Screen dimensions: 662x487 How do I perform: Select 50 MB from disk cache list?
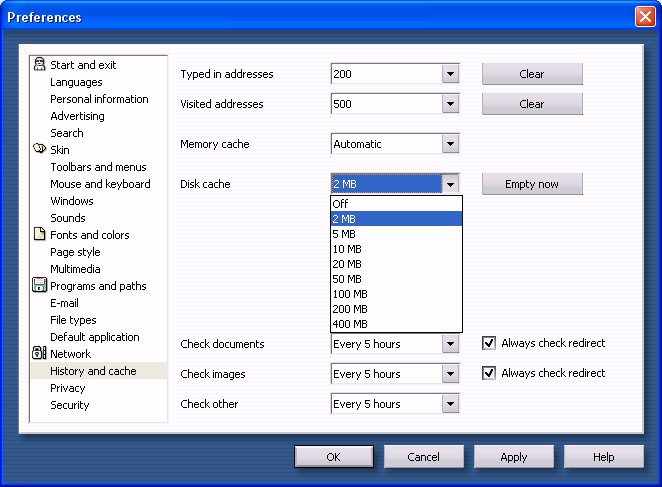click(x=347, y=279)
